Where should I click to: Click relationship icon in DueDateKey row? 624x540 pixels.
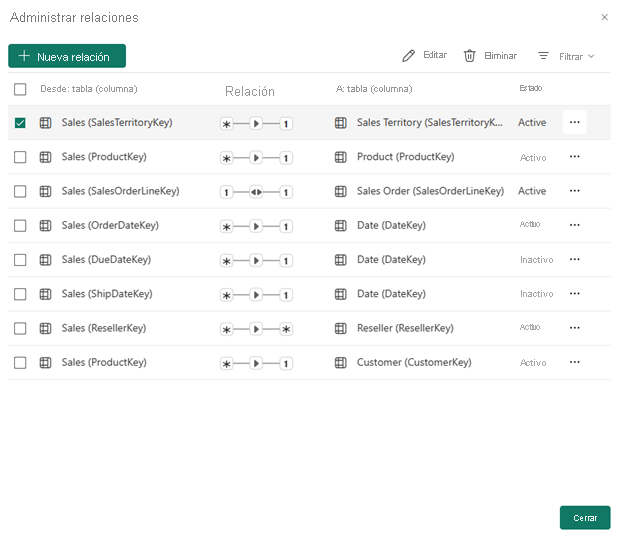click(256, 261)
